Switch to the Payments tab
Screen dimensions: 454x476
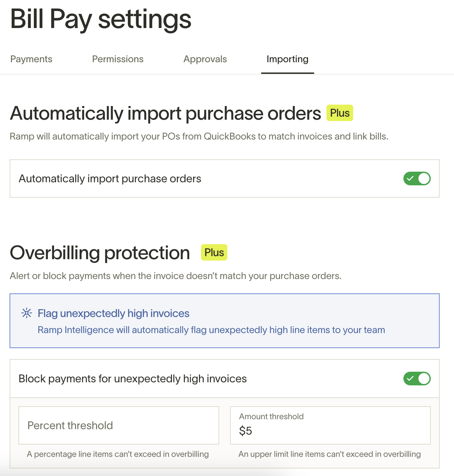point(31,59)
